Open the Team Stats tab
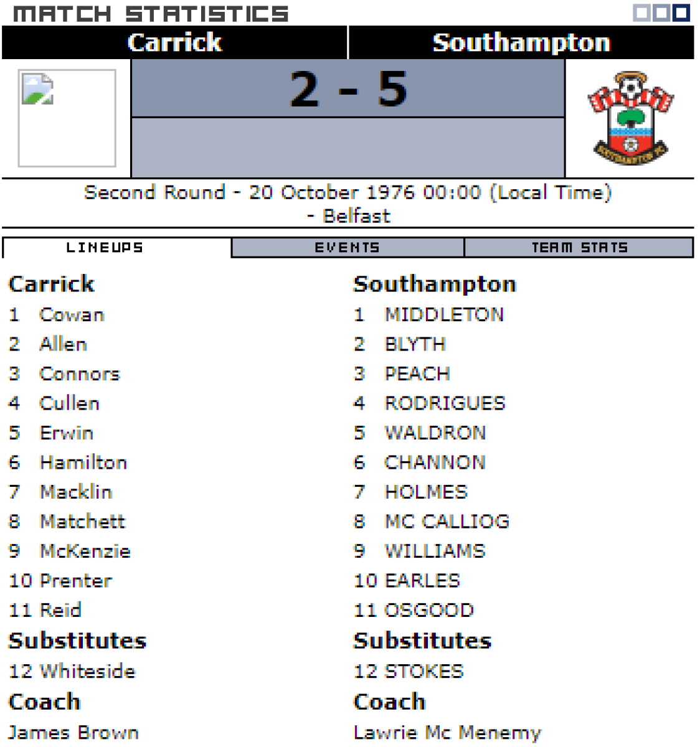Viewport: 700px width, 747px height. 579,248
